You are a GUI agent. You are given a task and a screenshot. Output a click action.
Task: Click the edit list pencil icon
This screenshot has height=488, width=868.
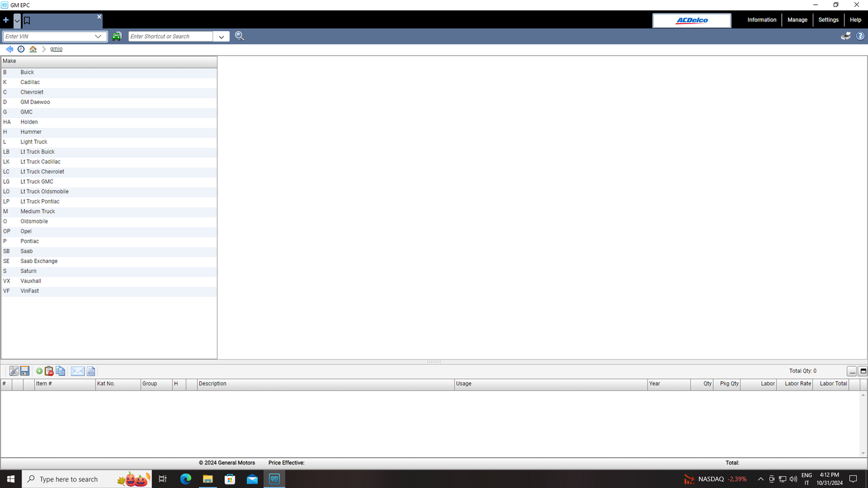pyautogui.click(x=14, y=372)
